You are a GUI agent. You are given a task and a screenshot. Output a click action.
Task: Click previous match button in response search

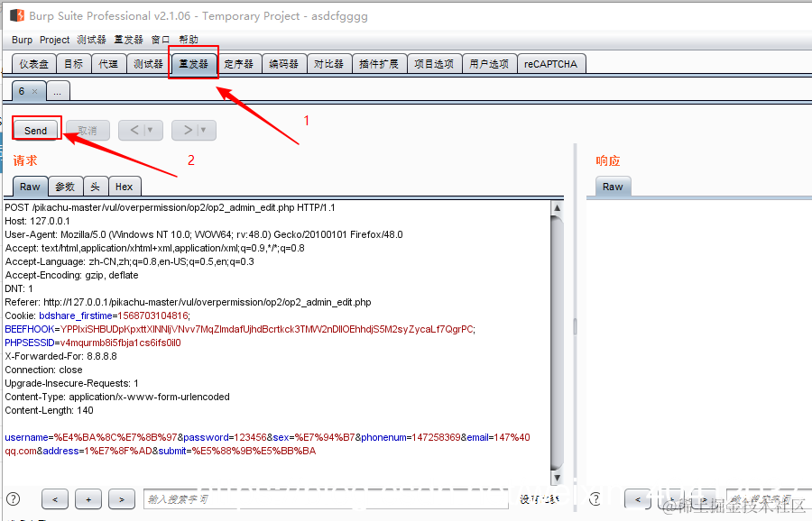click(x=638, y=499)
